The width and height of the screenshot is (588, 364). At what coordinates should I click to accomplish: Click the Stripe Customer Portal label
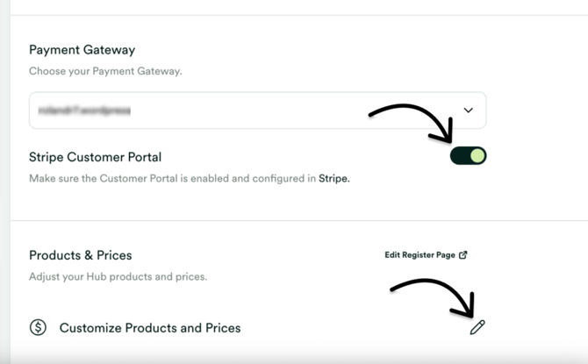tap(96, 157)
